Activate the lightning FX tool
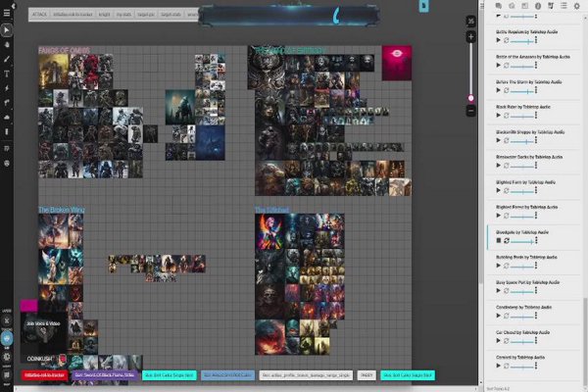 [7, 88]
